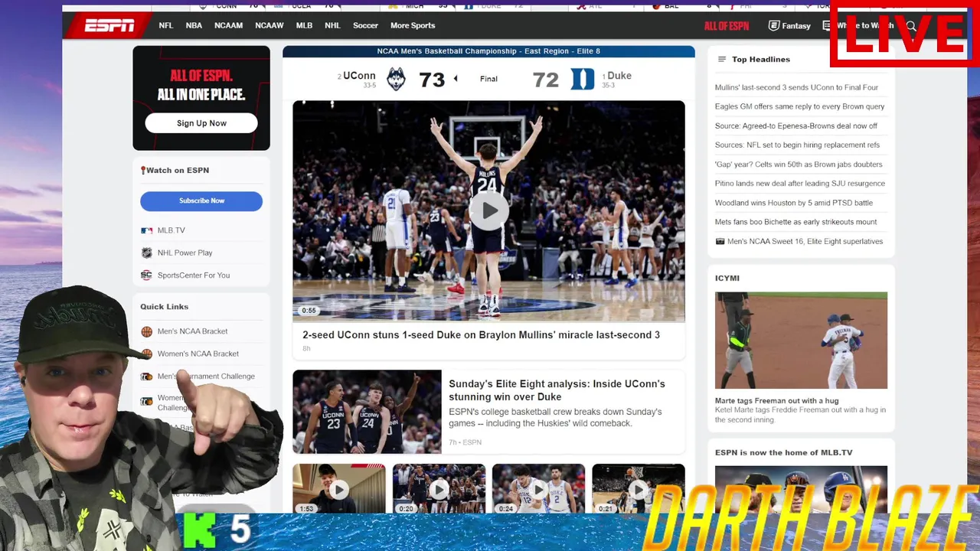980x551 pixels.
Task: Click the Sign Up Now button
Action: coord(201,123)
